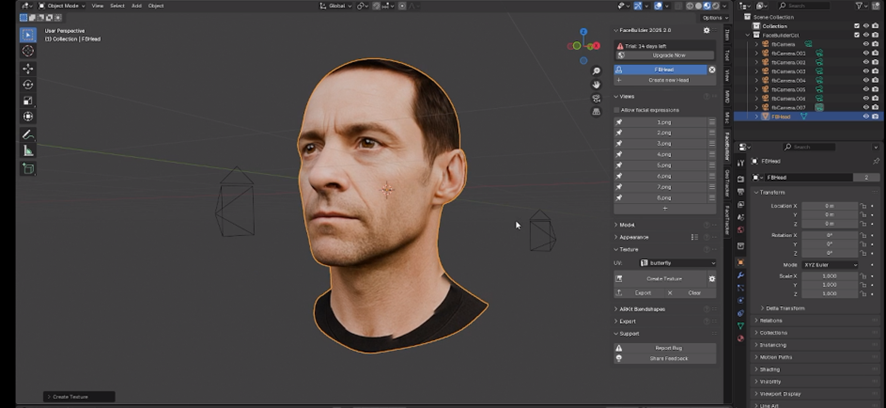Open FaceBuilder settings gear icon
Image resolution: width=886 pixels, height=408 pixels.
[x=706, y=31]
